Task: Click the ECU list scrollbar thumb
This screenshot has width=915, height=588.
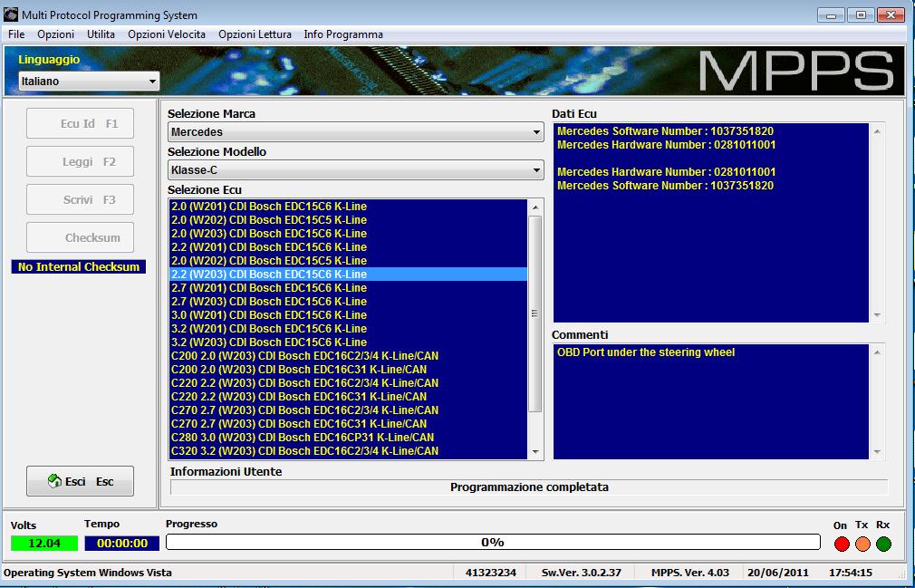Action: pos(535,313)
